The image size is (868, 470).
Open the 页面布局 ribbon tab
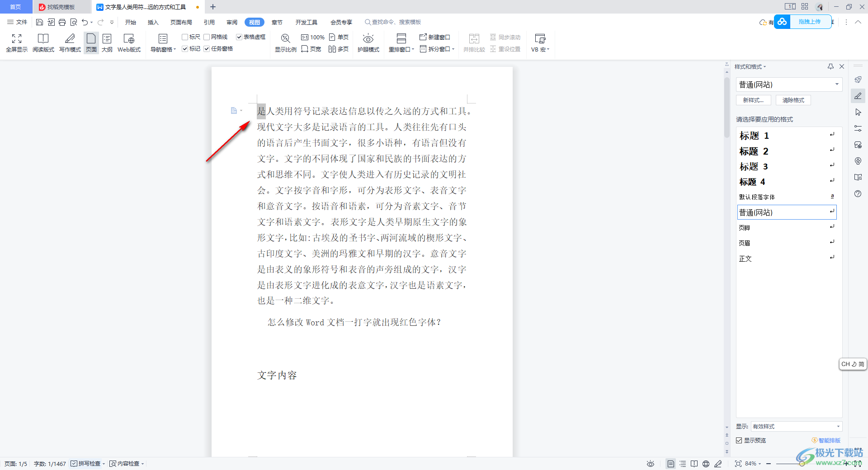tap(181, 22)
